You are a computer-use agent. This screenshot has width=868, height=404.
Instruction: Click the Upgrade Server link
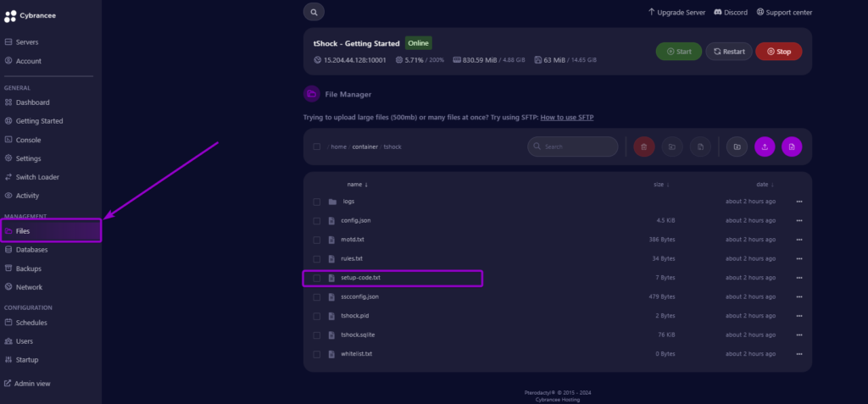[676, 12]
